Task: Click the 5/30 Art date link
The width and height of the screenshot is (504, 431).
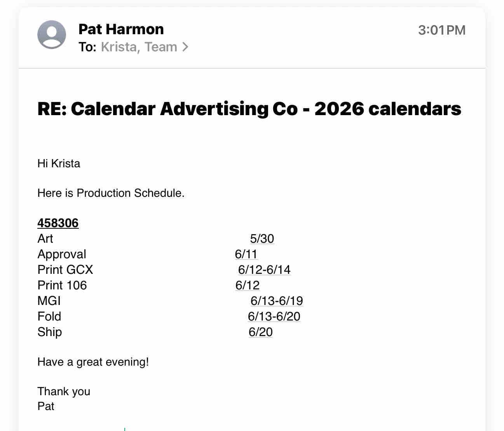Action: pos(262,238)
